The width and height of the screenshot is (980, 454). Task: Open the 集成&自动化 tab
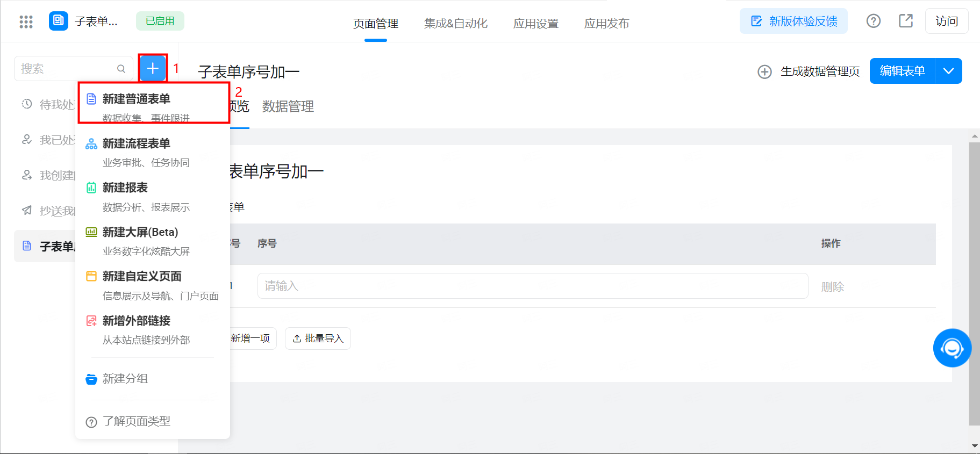[456, 24]
